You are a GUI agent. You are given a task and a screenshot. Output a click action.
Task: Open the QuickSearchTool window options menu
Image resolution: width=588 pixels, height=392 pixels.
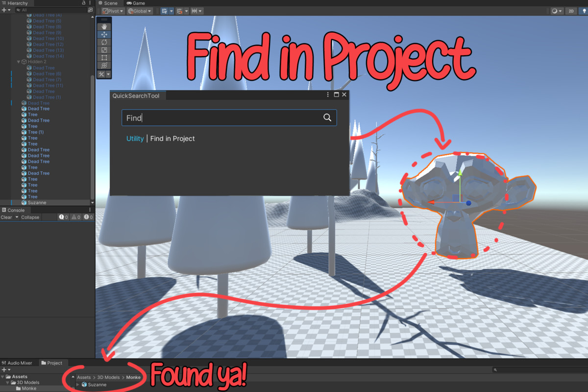pos(328,95)
